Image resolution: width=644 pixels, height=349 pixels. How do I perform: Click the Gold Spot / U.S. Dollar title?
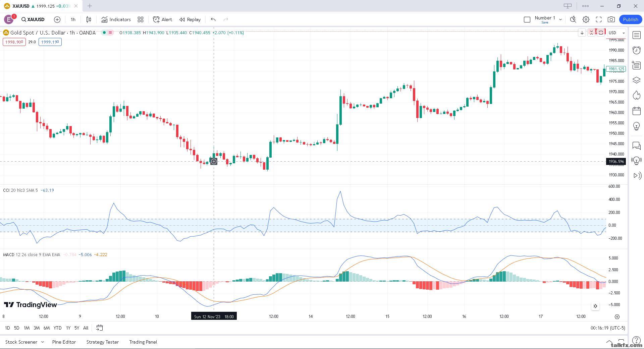53,33
